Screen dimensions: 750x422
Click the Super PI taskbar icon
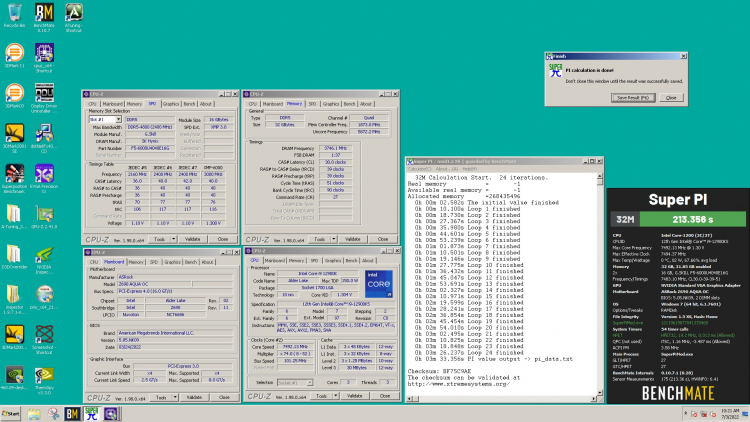[x=92, y=414]
